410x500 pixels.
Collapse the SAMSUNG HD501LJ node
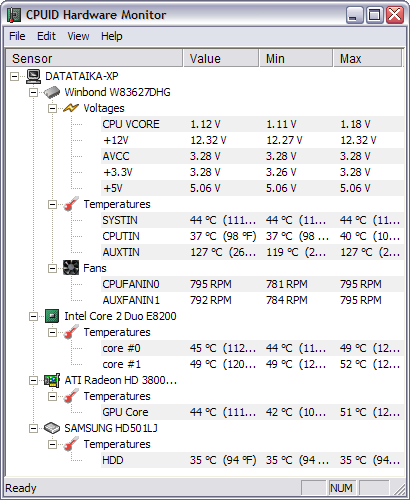click(x=33, y=428)
